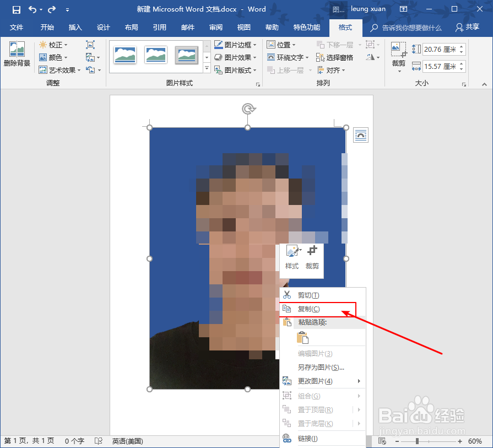Choose Save as Picture (另存为图片)
The width and height of the screenshot is (493, 448).
pyautogui.click(x=323, y=367)
